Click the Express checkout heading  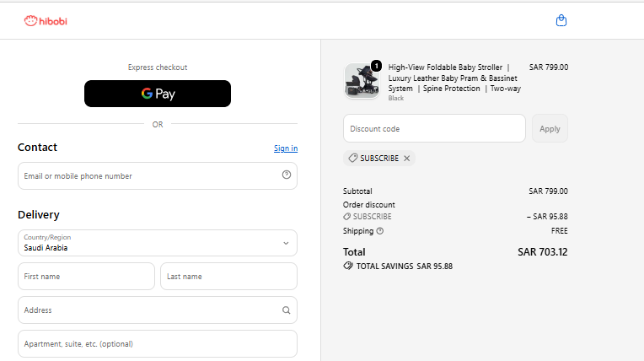point(158,67)
